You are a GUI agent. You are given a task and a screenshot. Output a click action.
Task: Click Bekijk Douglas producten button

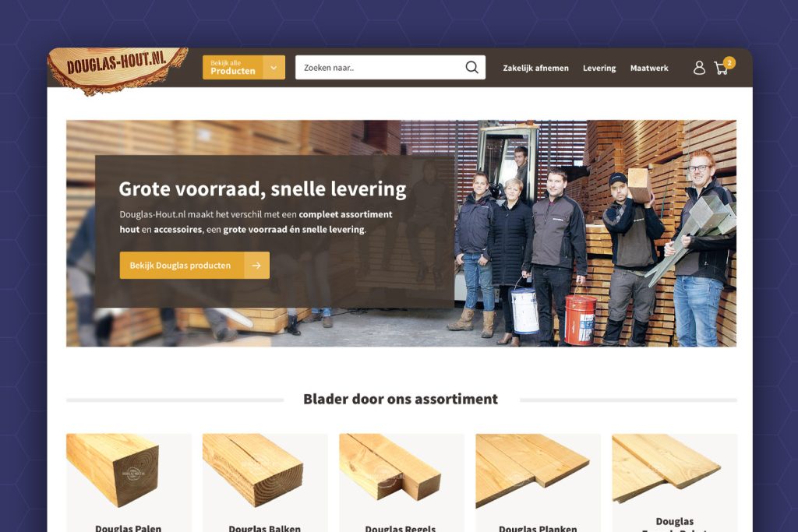pos(194,265)
